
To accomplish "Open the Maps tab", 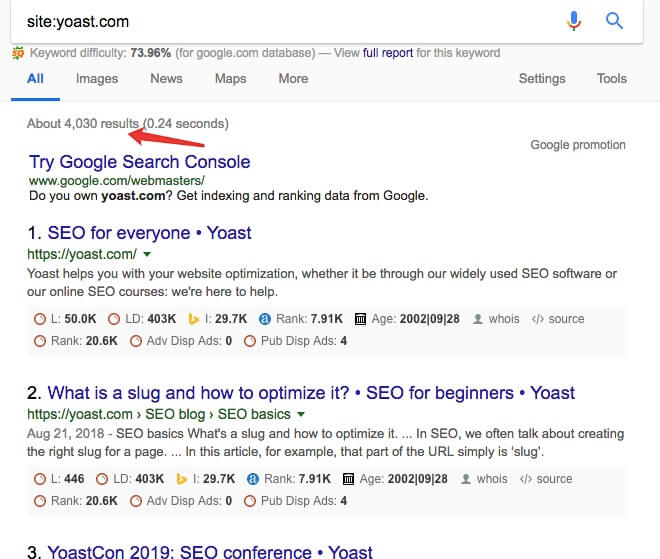I will click(230, 79).
